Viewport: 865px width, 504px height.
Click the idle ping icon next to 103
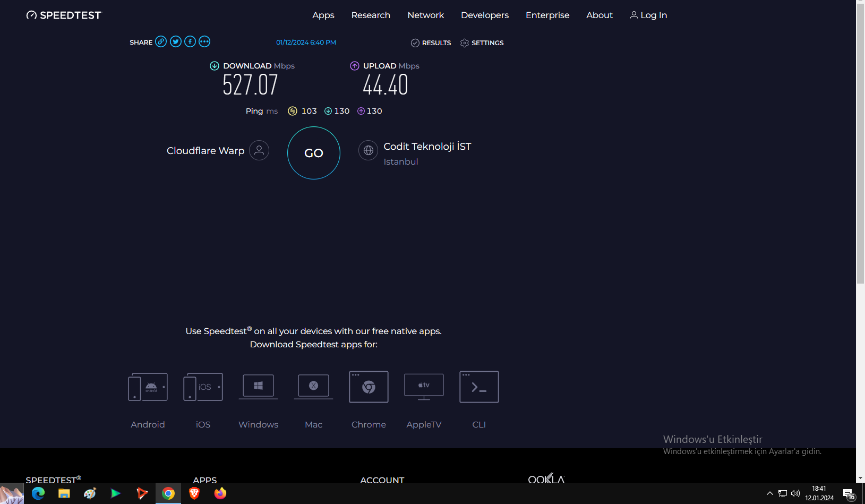point(293,111)
